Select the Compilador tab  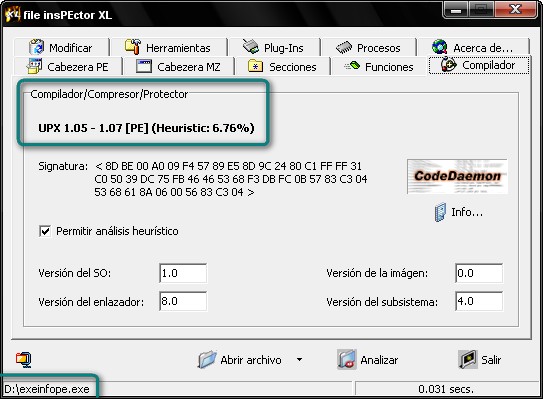pos(479,65)
